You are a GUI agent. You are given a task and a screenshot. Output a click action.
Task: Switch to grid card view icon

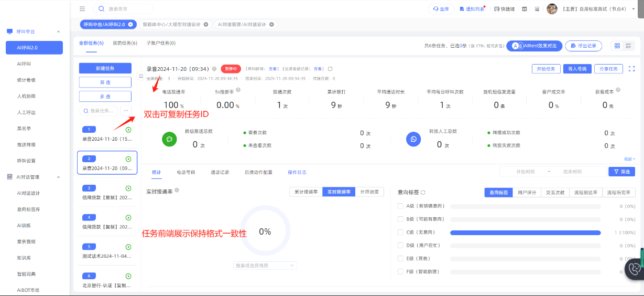pos(617,46)
